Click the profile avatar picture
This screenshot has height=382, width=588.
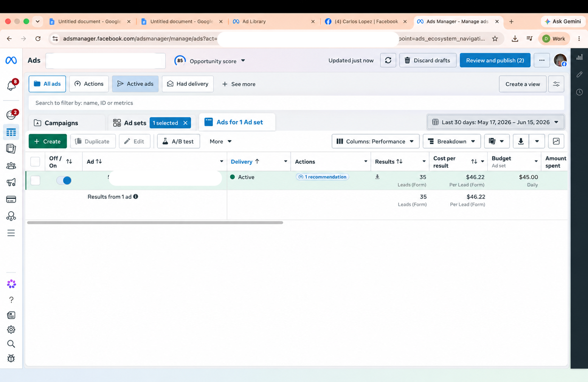(560, 60)
